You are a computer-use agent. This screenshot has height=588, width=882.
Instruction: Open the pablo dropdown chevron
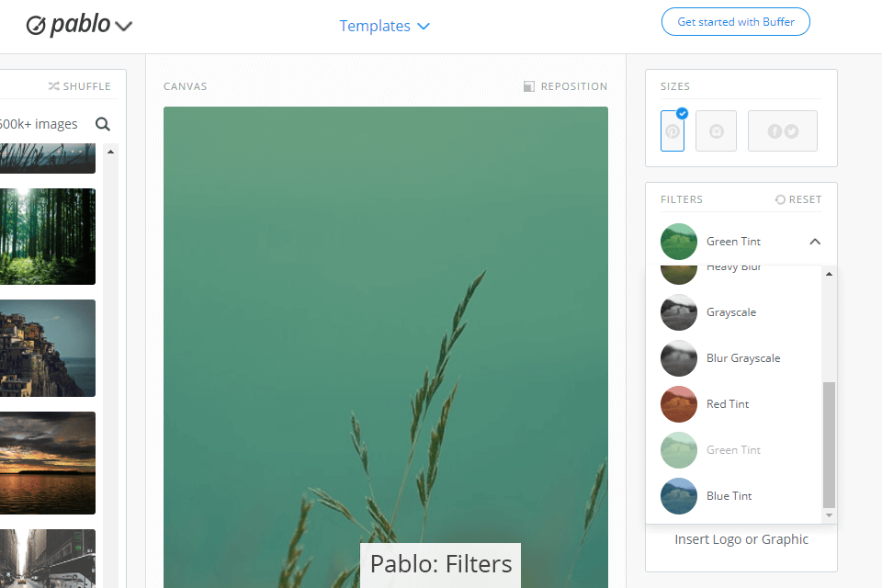pyautogui.click(x=123, y=26)
